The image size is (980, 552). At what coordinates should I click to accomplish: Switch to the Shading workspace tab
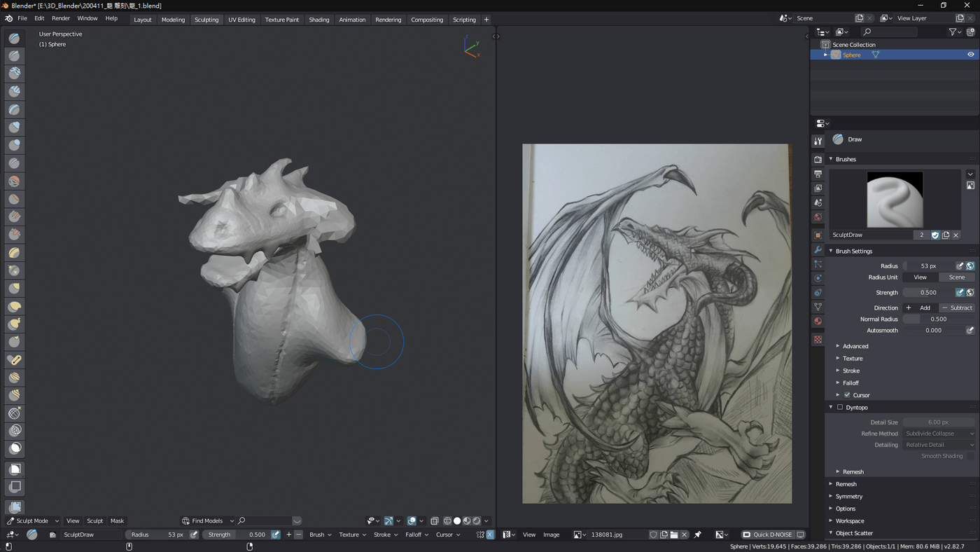(318, 20)
